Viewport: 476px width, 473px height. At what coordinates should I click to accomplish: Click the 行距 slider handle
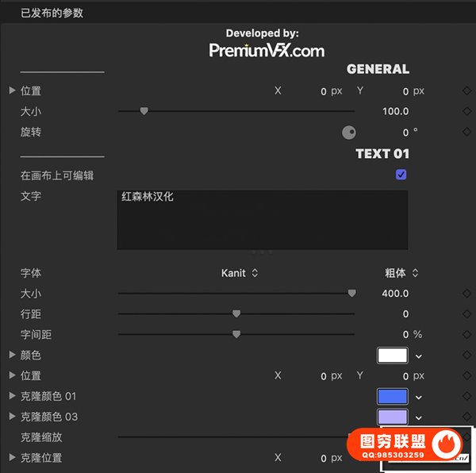pyautogui.click(x=236, y=314)
